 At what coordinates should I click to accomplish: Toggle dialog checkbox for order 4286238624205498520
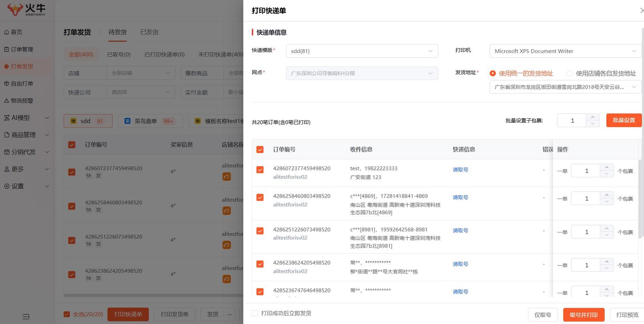[260, 264]
